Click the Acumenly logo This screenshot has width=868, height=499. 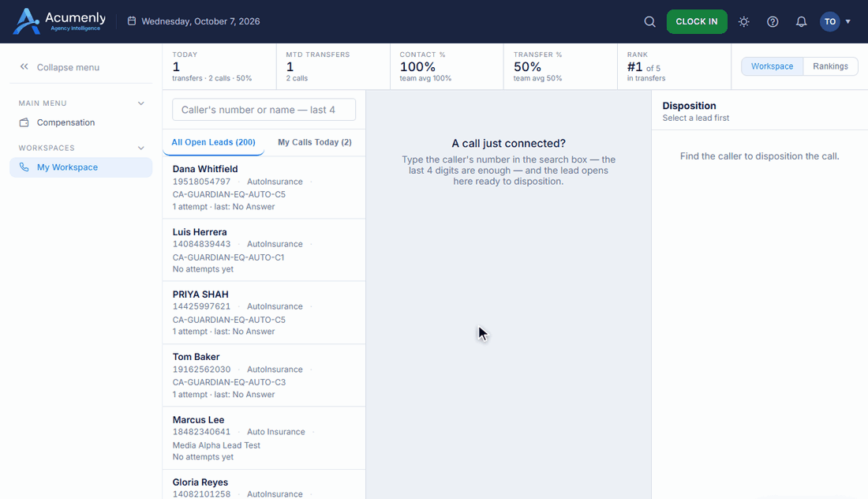(59, 21)
